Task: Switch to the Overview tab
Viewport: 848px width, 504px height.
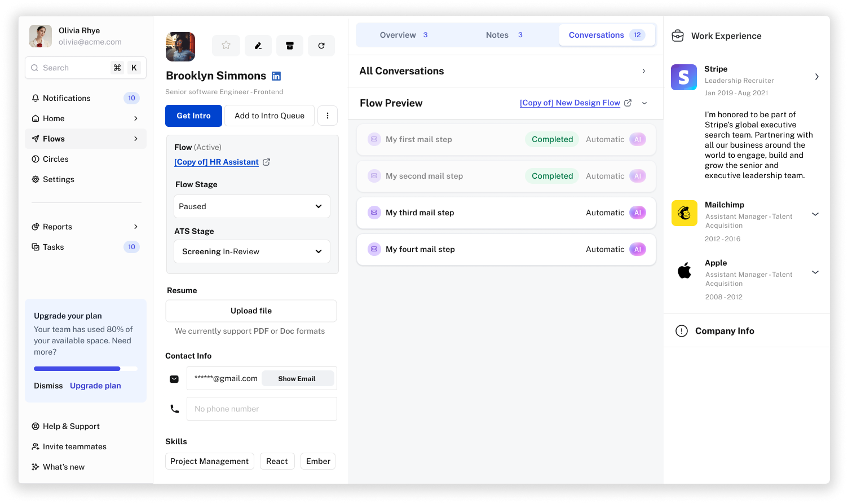Action: pyautogui.click(x=403, y=35)
